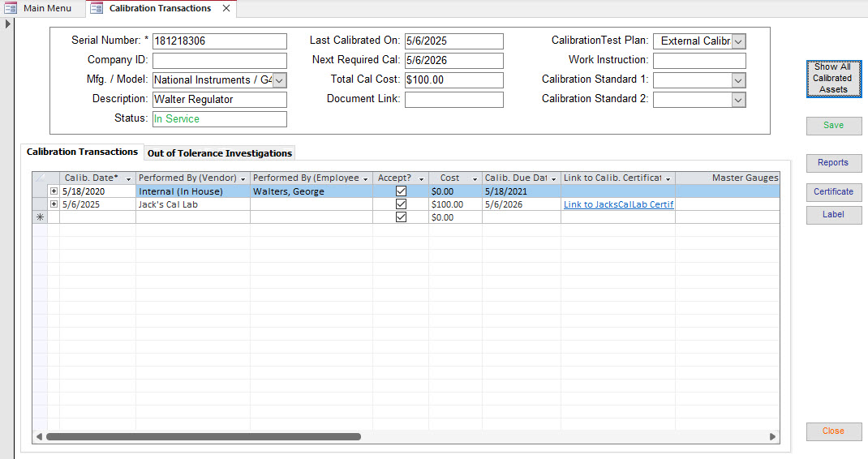Toggle Accept checkbox for Jack's Cal Lab row
The image size is (868, 459).
tap(401, 204)
